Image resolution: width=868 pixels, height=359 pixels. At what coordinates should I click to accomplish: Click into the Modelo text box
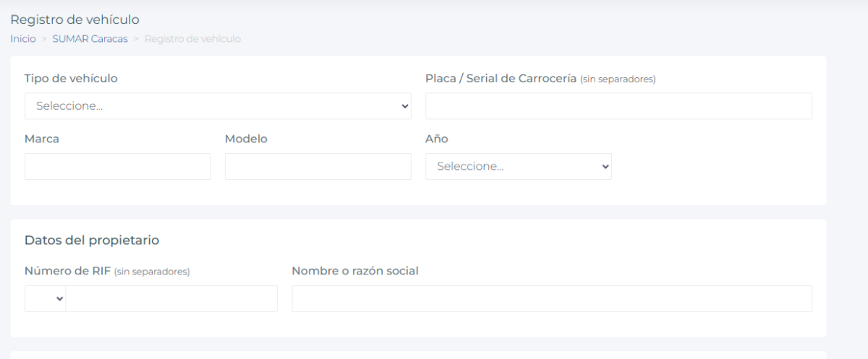pos(318,166)
